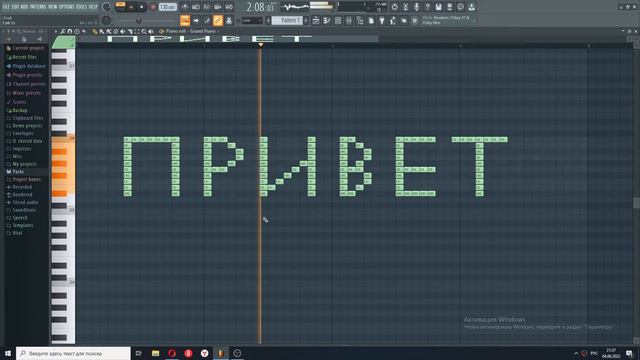Select the piano roll Mute tool

[x=123, y=31]
